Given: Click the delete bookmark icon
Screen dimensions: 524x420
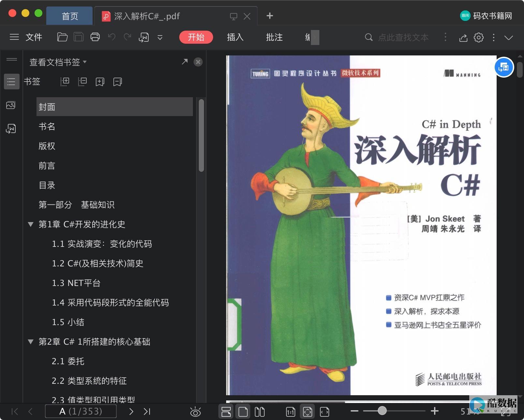Looking at the screenshot, I should coord(117,82).
